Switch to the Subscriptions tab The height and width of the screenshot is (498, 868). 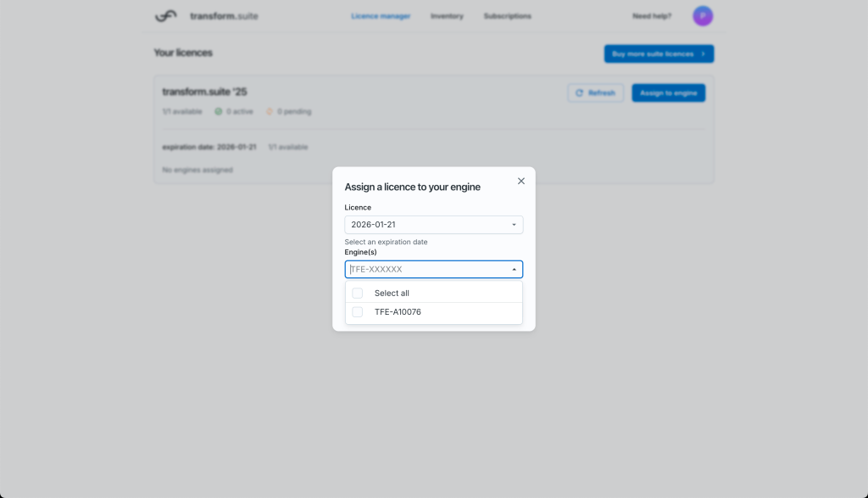pos(507,16)
